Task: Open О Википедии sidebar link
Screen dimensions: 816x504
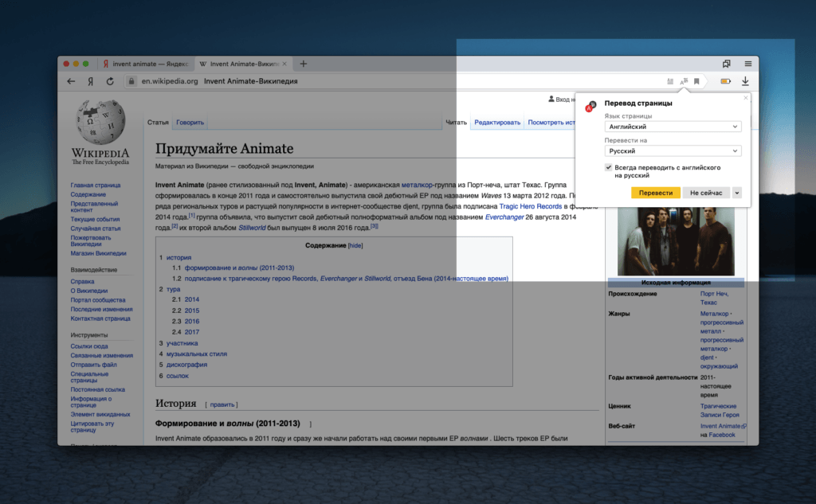Action: (x=89, y=291)
